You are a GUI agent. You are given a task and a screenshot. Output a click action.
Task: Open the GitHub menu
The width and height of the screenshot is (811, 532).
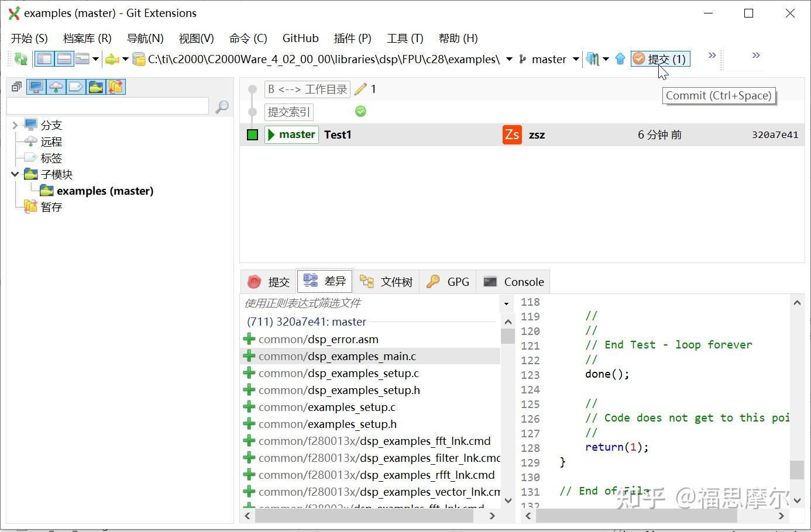point(300,38)
